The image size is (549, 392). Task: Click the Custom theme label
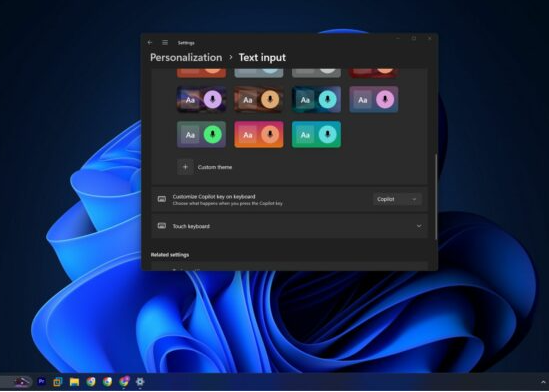pos(215,167)
